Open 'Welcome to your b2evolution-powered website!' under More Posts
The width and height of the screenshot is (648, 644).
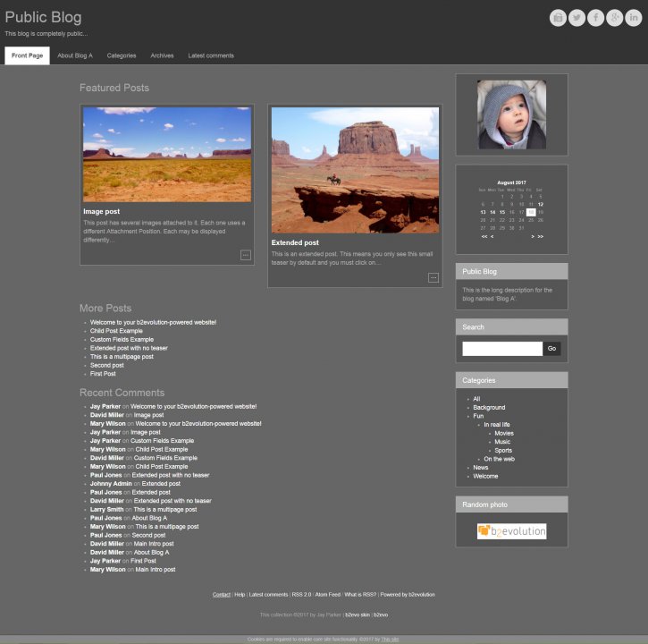point(153,322)
